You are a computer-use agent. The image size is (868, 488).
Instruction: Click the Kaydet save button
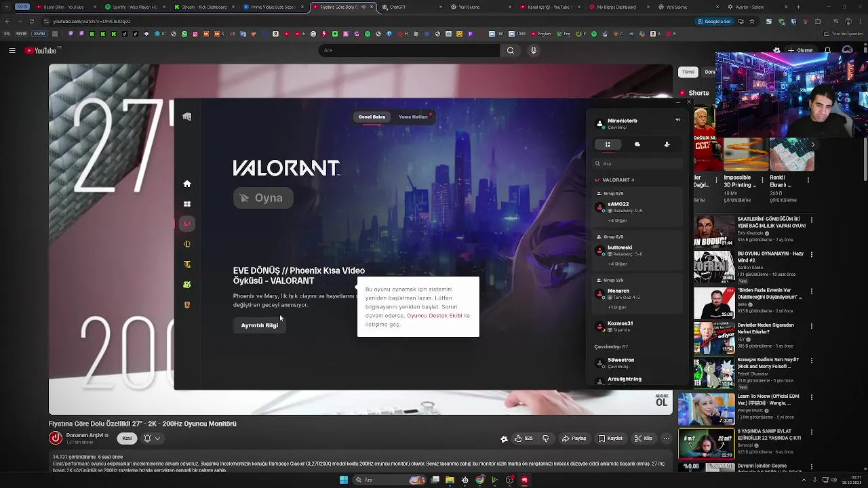click(610, 439)
